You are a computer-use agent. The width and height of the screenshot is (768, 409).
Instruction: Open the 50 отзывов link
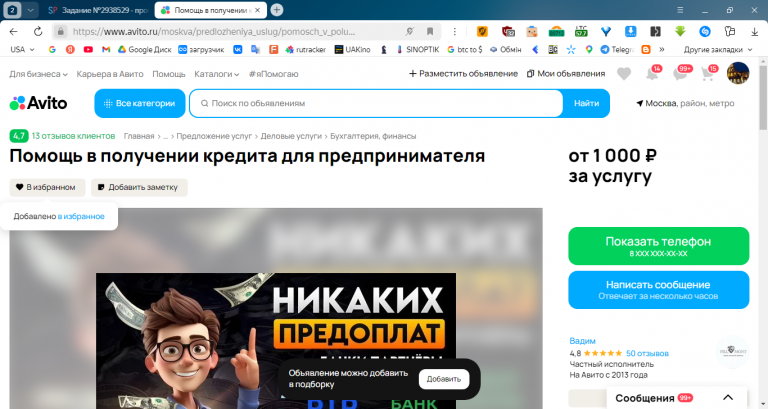click(x=647, y=353)
